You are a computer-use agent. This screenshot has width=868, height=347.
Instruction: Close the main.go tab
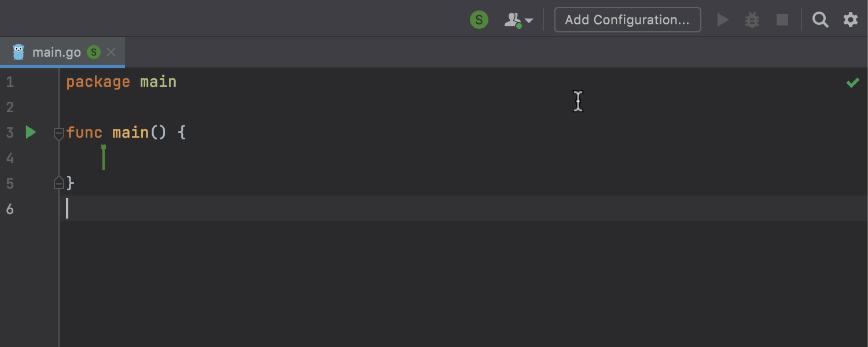point(112,53)
